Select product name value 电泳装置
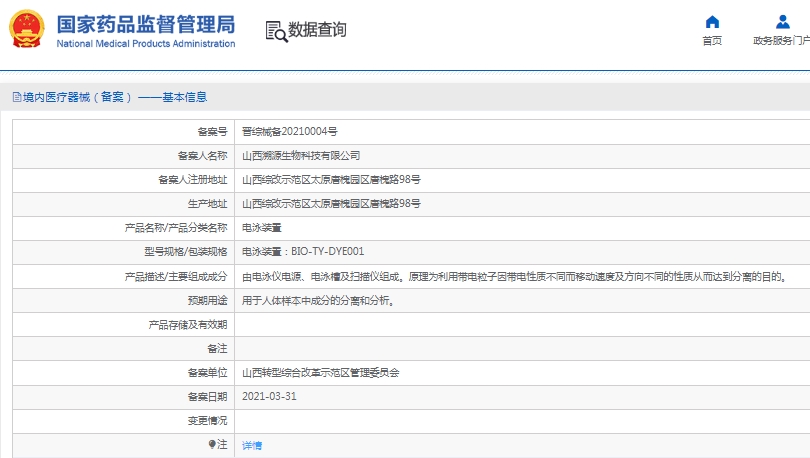 [261, 228]
